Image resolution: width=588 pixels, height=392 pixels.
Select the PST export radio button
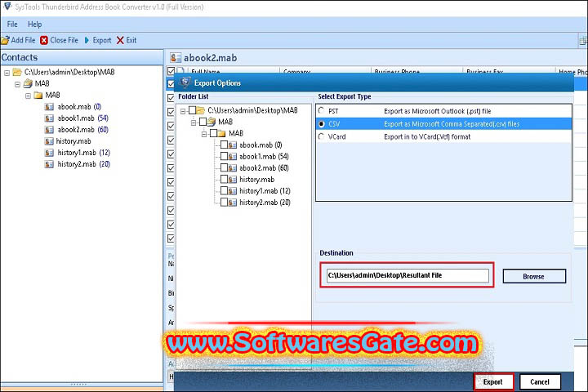tap(321, 111)
